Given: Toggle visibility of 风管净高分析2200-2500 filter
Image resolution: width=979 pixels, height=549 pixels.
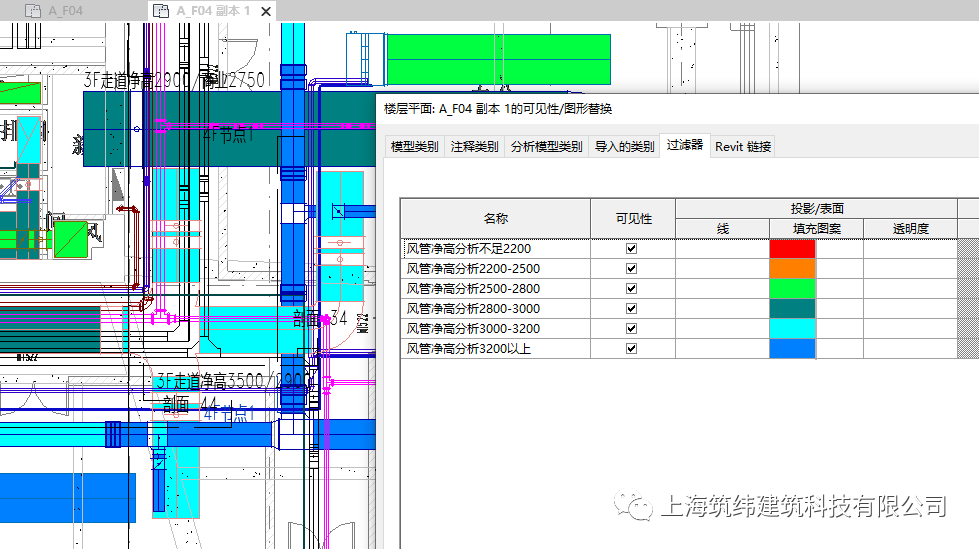Looking at the screenshot, I should tap(631, 269).
